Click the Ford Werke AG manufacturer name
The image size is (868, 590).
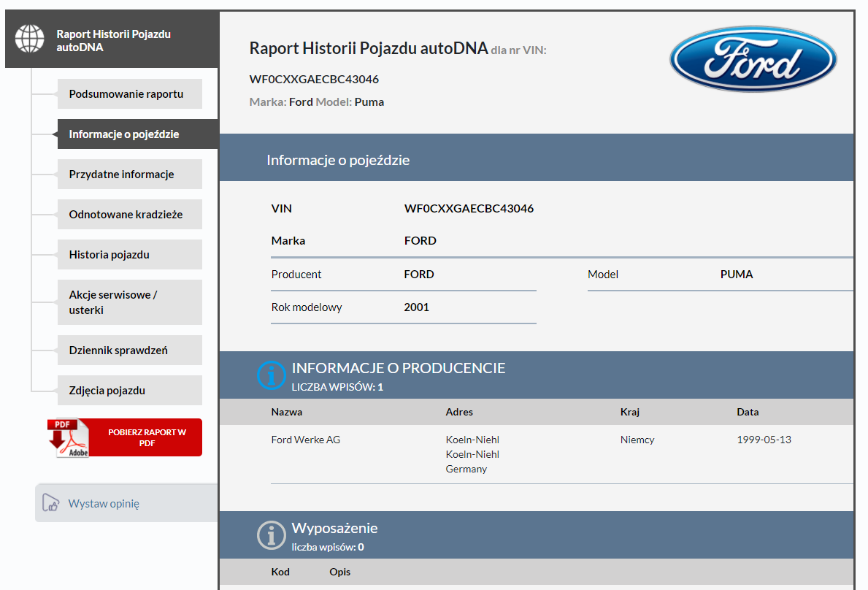(306, 440)
